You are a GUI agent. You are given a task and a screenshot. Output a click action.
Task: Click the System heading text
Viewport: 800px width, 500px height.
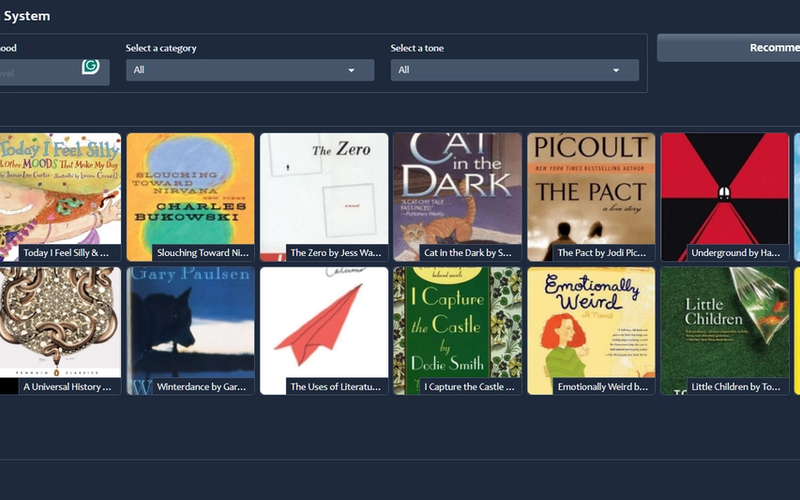pos(27,16)
